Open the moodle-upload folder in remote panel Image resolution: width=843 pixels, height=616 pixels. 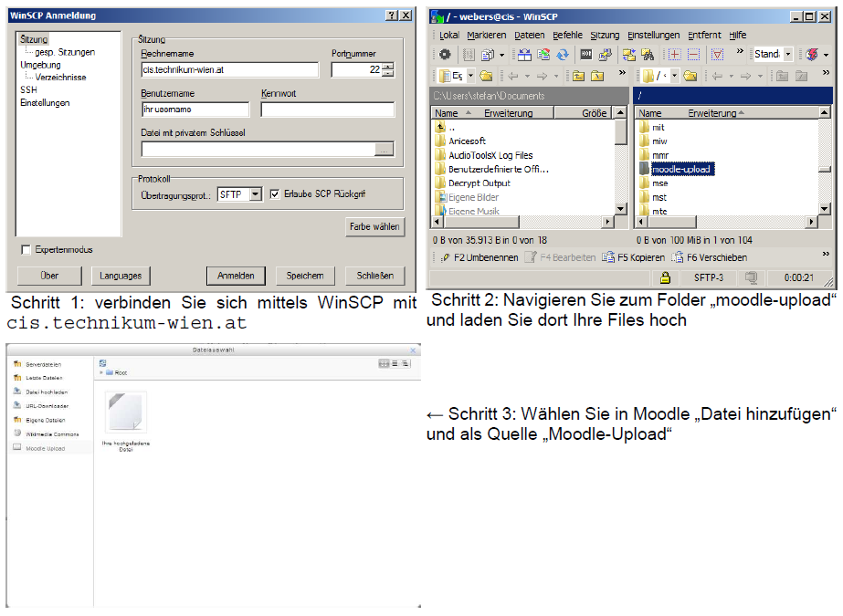pos(680,169)
